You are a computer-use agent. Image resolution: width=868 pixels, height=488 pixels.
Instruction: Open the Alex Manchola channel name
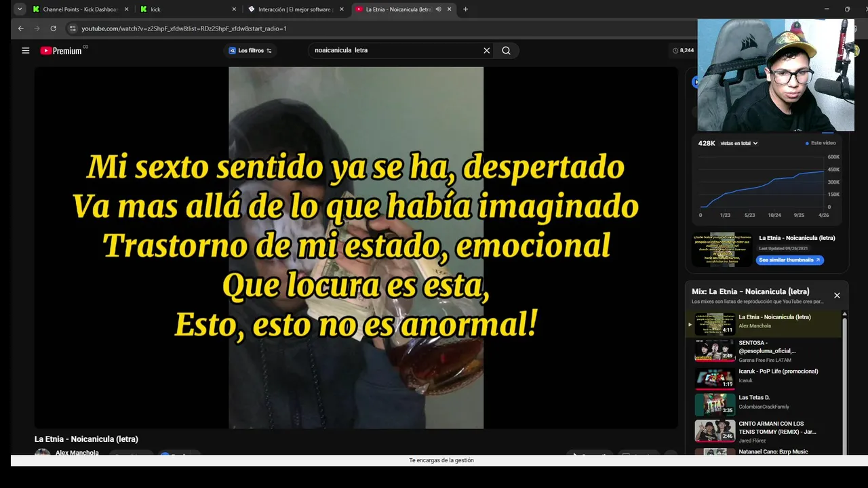coord(77,452)
